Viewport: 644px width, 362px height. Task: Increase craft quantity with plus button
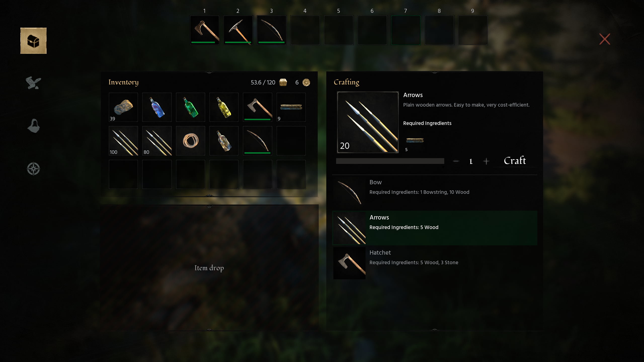point(486,161)
